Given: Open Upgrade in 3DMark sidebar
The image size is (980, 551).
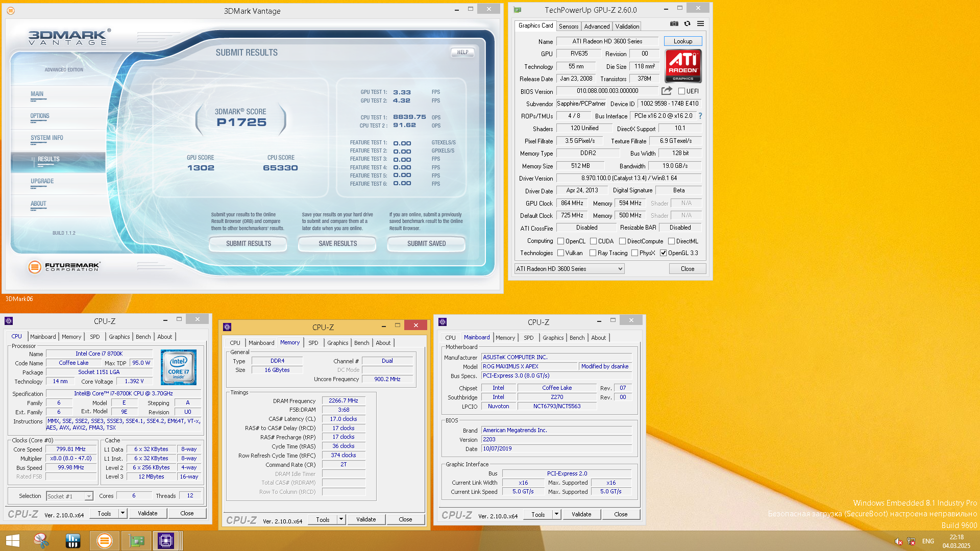Looking at the screenshot, I should (x=42, y=181).
